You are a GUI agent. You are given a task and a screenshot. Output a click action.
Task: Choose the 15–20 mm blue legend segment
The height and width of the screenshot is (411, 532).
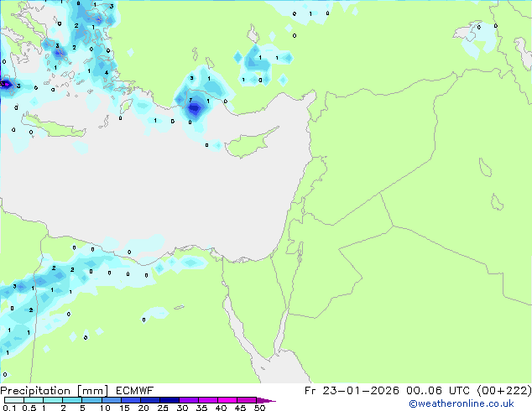tap(131, 400)
